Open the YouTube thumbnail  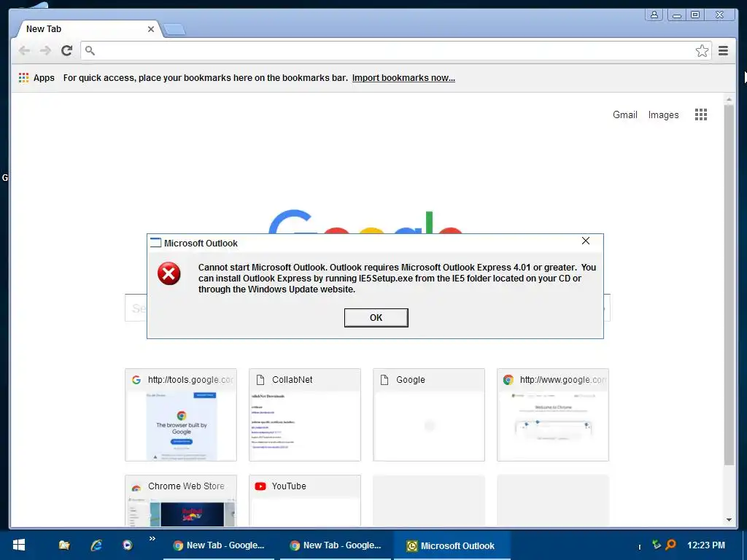tap(304, 500)
